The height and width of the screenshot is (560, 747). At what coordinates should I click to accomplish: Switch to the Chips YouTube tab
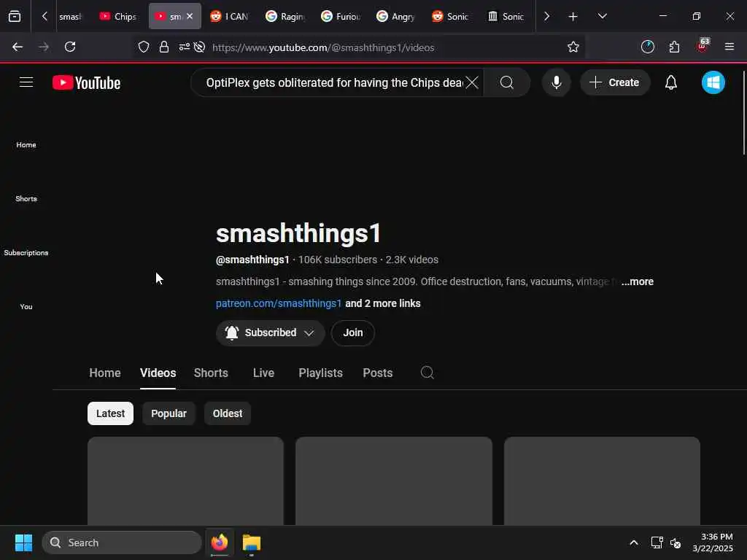[119, 16]
